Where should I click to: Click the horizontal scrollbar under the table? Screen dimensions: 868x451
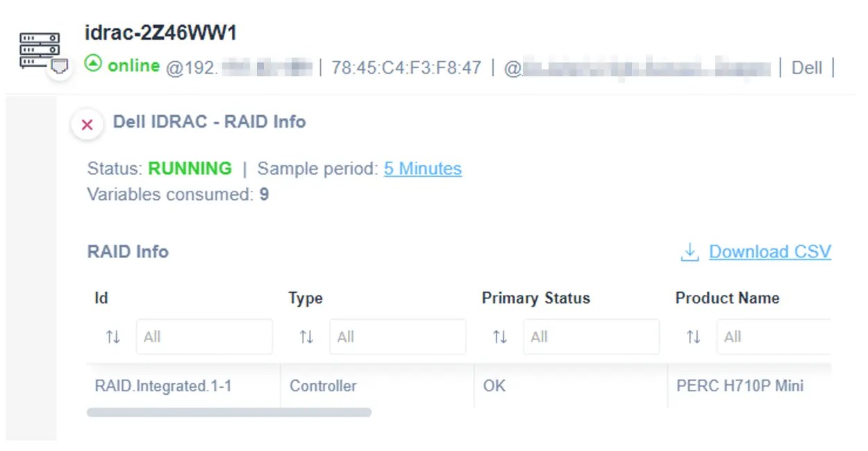(x=229, y=412)
